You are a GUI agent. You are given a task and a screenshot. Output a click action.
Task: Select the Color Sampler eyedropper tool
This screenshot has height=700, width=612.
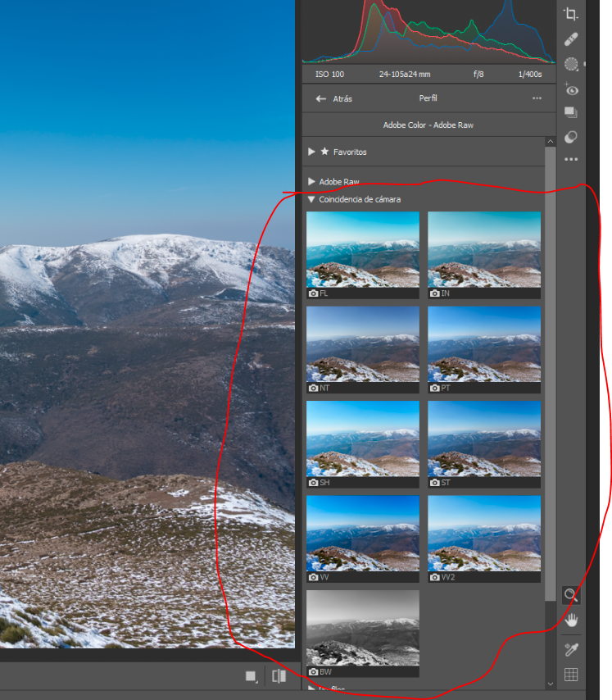[571, 649]
